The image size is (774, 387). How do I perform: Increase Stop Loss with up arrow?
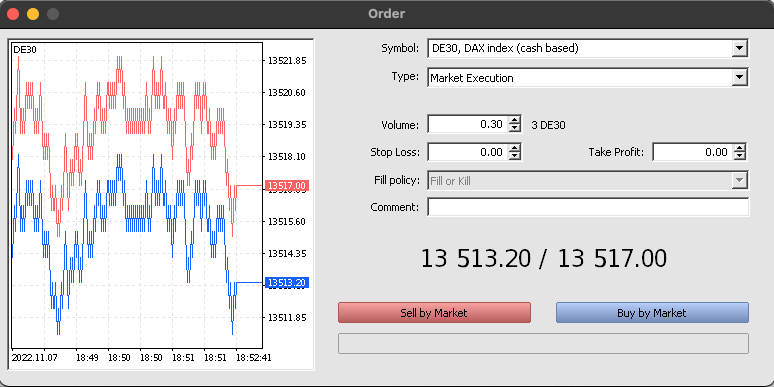point(515,148)
